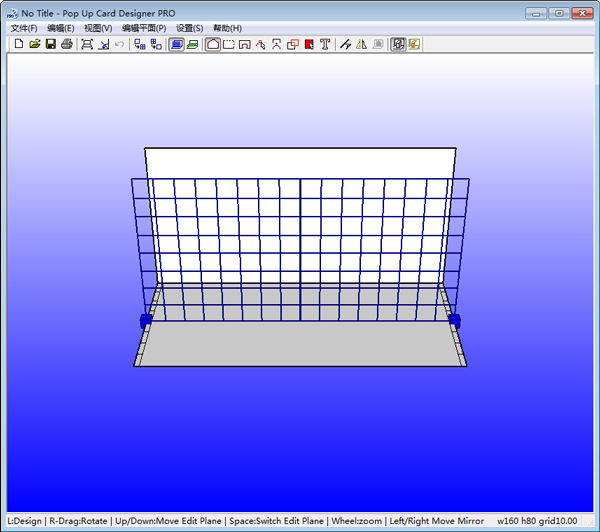This screenshot has width=600, height=532.
Task: Click the mirror triangle icon
Action: click(362, 44)
